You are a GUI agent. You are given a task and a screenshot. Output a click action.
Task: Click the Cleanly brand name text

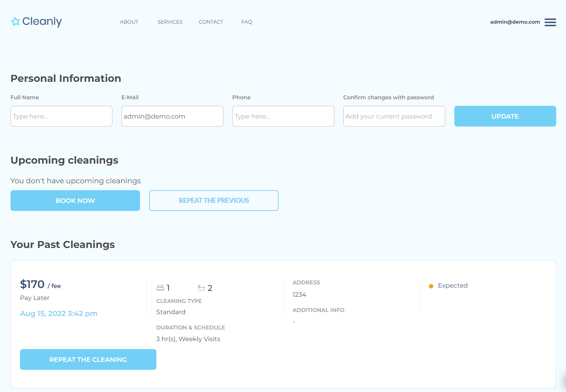pyautogui.click(x=42, y=21)
